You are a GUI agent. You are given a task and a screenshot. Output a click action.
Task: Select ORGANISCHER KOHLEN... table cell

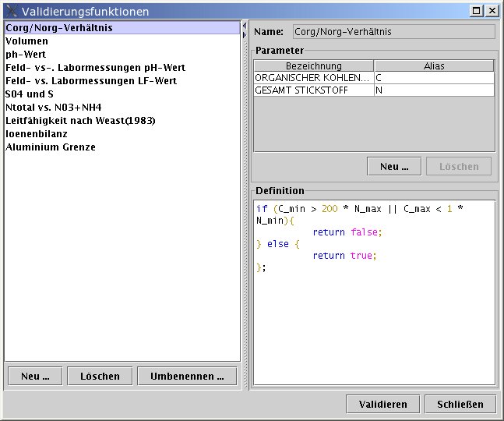coord(314,77)
